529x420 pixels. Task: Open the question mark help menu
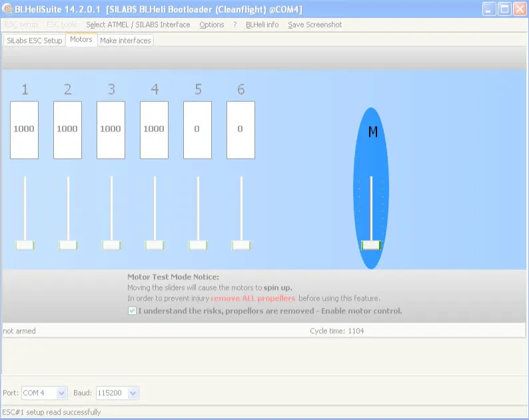(x=235, y=25)
